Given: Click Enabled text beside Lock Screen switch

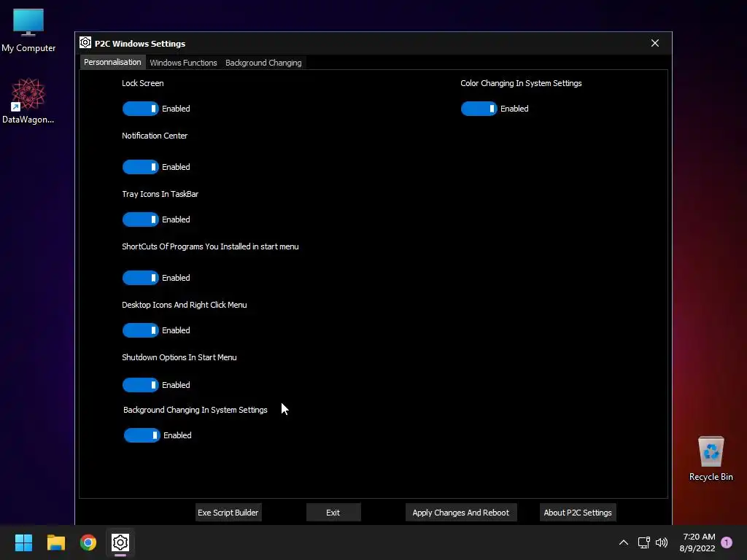Looking at the screenshot, I should [x=176, y=109].
